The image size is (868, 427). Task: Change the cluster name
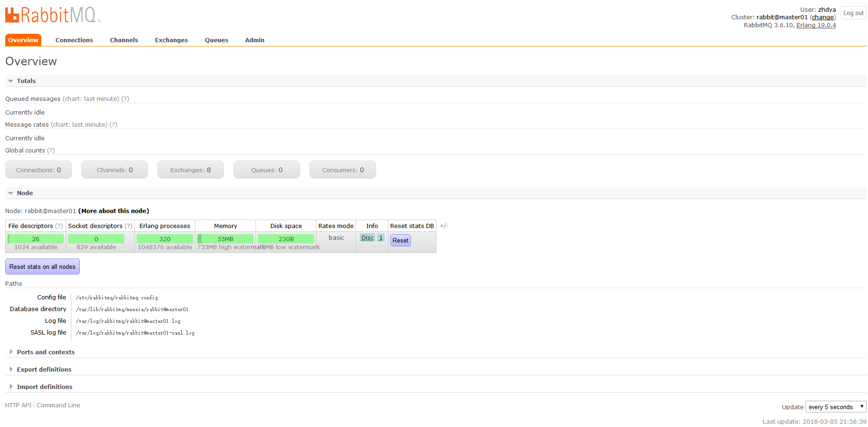[x=823, y=17]
